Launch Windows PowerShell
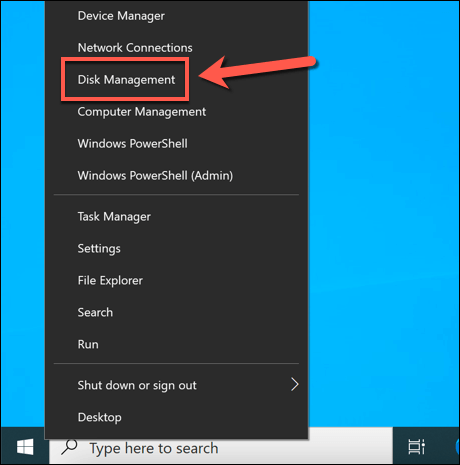Viewport: 460px width, 465px height. (x=177, y=144)
